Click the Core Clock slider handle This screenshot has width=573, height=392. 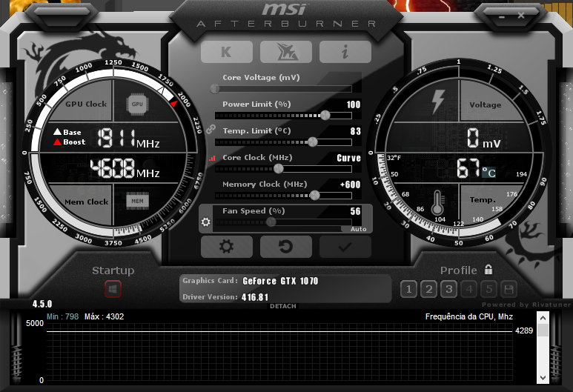279,168
